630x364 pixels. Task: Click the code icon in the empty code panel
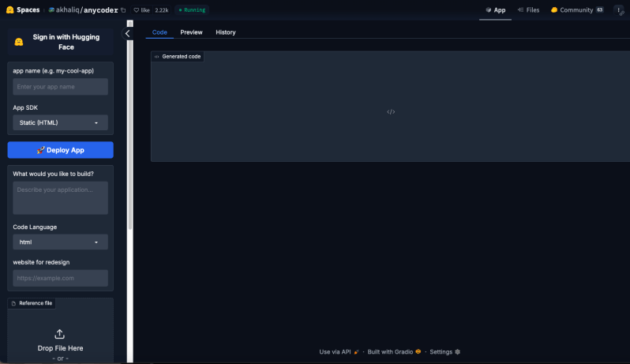click(390, 112)
